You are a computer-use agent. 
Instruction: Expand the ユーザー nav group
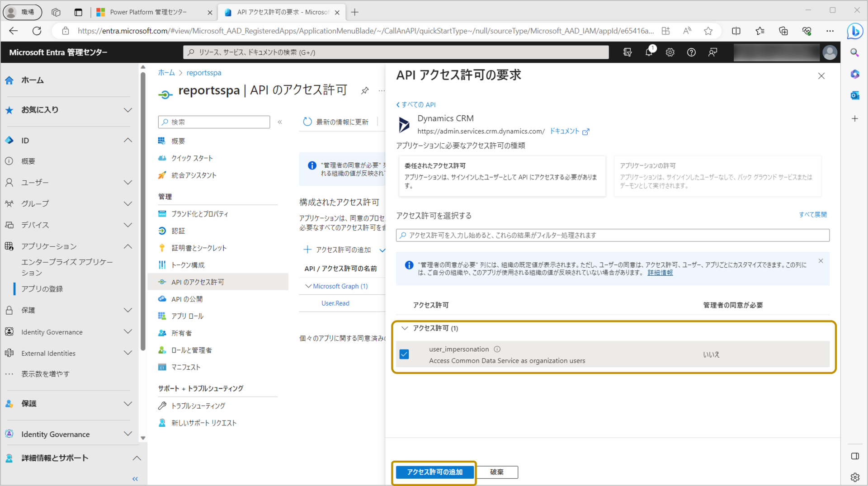(x=128, y=182)
